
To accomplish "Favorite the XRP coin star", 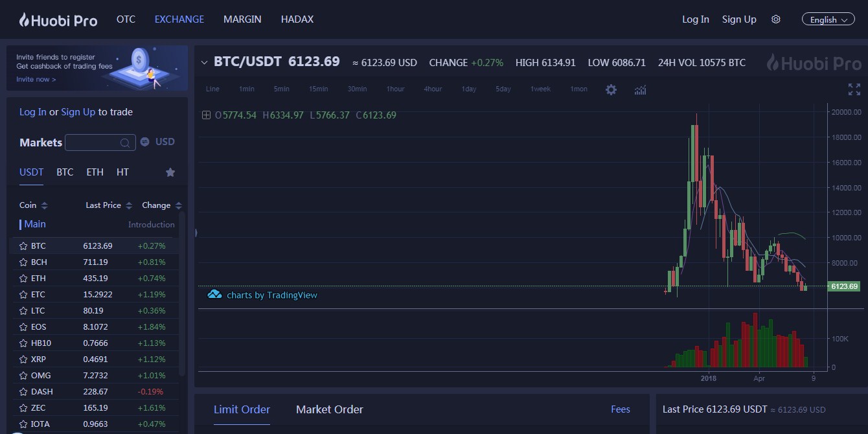I will pyautogui.click(x=23, y=360).
